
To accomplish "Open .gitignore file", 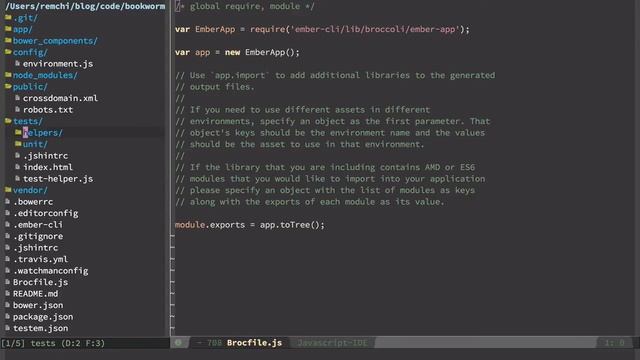I will [x=38, y=236].
